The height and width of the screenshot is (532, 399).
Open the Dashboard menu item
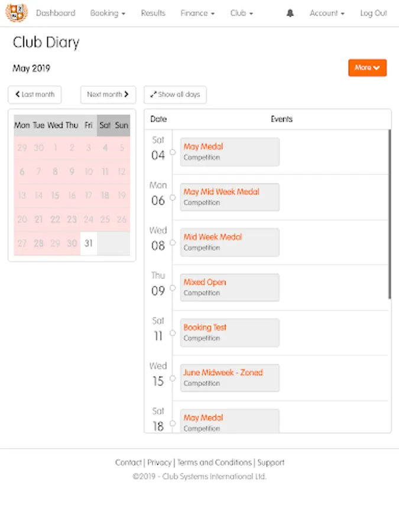point(56,13)
